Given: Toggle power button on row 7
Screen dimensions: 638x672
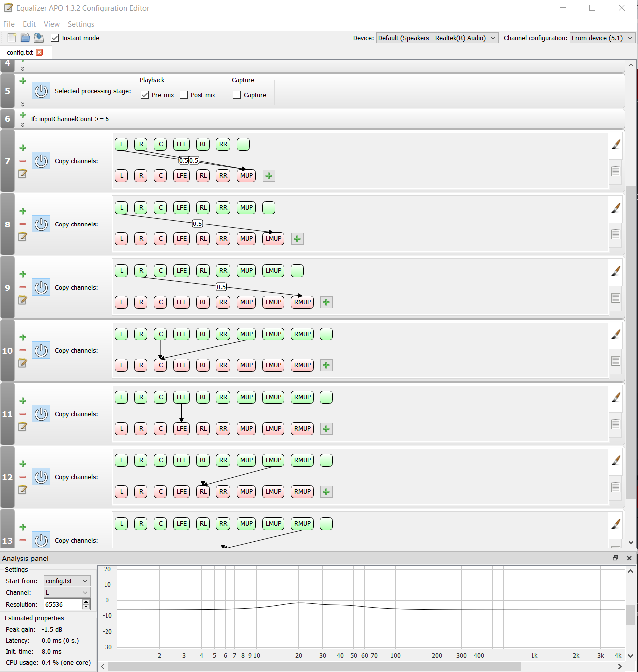Looking at the screenshot, I should click(x=41, y=161).
